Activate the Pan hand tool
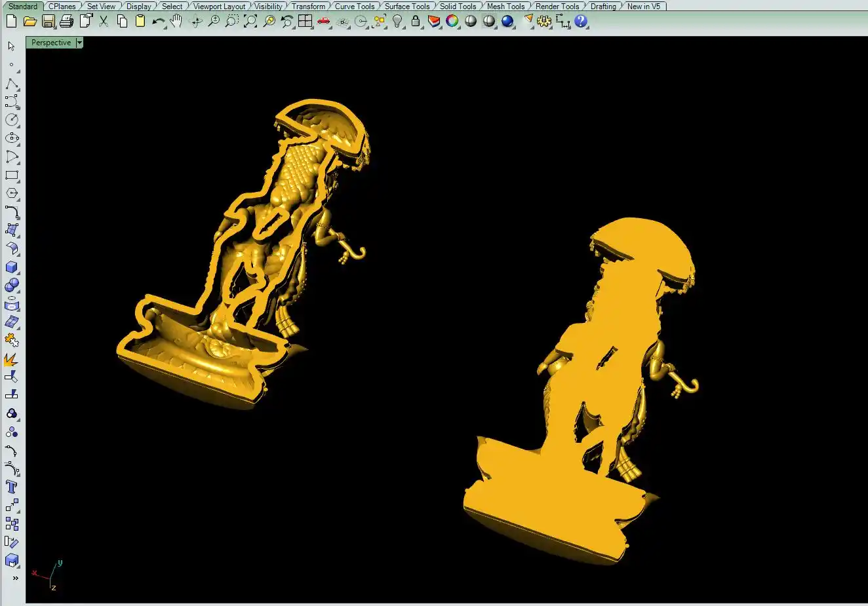The height and width of the screenshot is (606, 868). tap(176, 22)
